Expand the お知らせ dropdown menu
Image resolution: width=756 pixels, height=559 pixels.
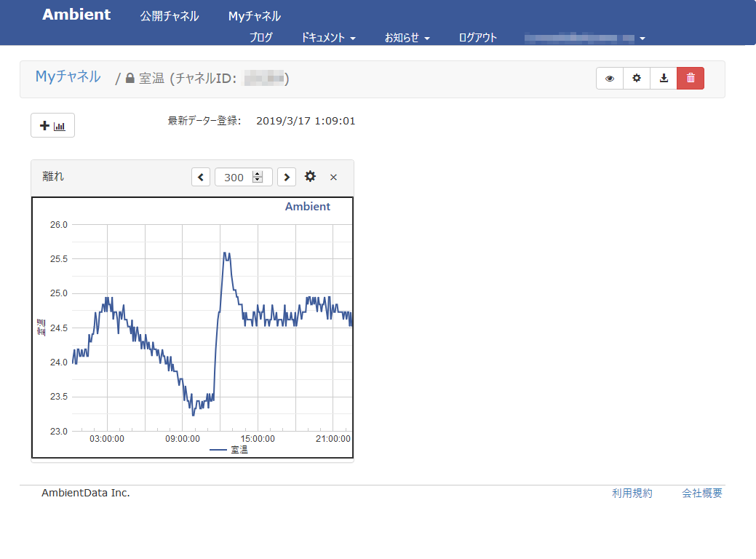[x=407, y=37]
